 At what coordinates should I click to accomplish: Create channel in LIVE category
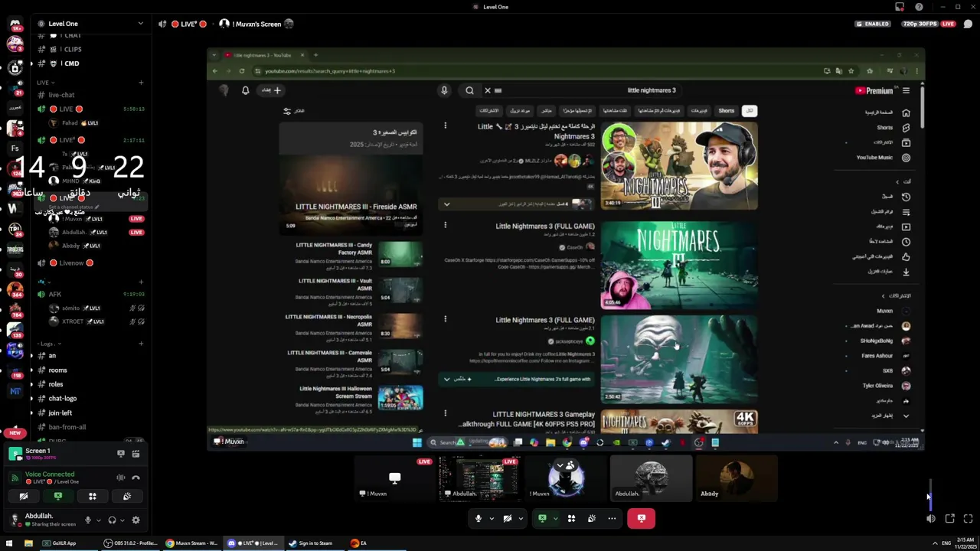(141, 82)
